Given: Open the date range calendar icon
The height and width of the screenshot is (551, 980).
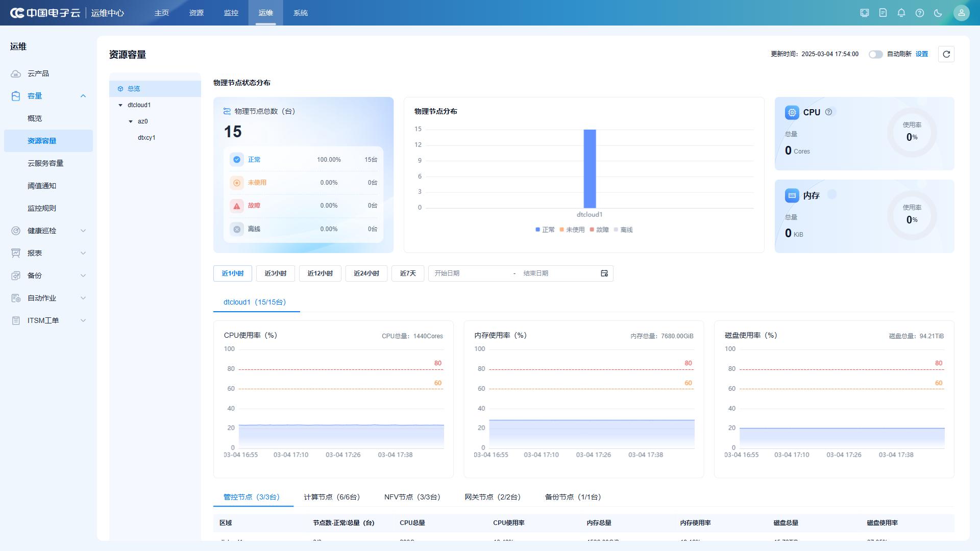Looking at the screenshot, I should point(604,273).
